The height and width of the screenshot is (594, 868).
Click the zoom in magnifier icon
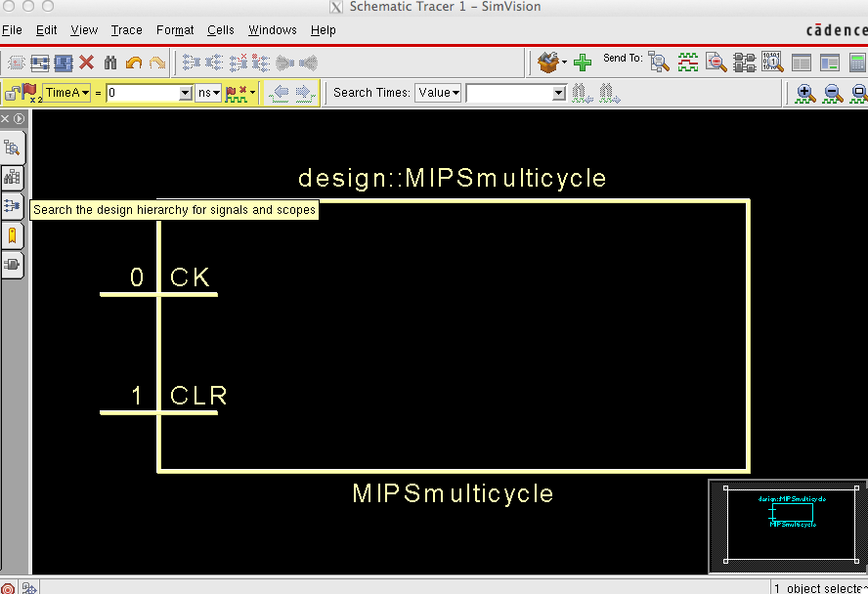click(x=805, y=93)
